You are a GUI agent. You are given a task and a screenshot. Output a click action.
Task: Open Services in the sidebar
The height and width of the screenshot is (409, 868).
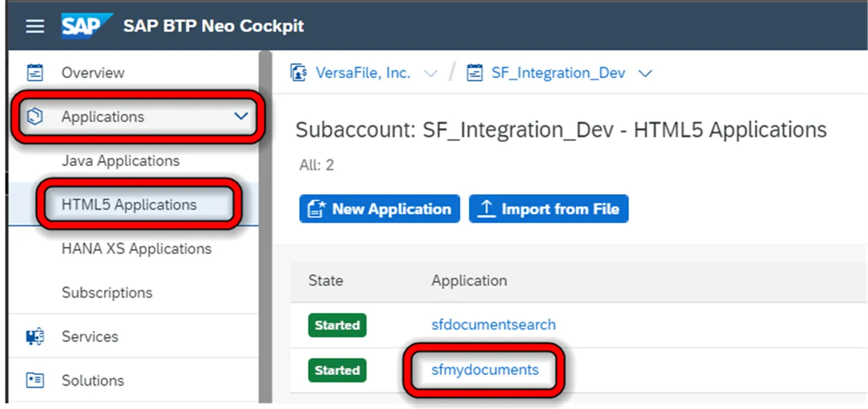(x=89, y=336)
